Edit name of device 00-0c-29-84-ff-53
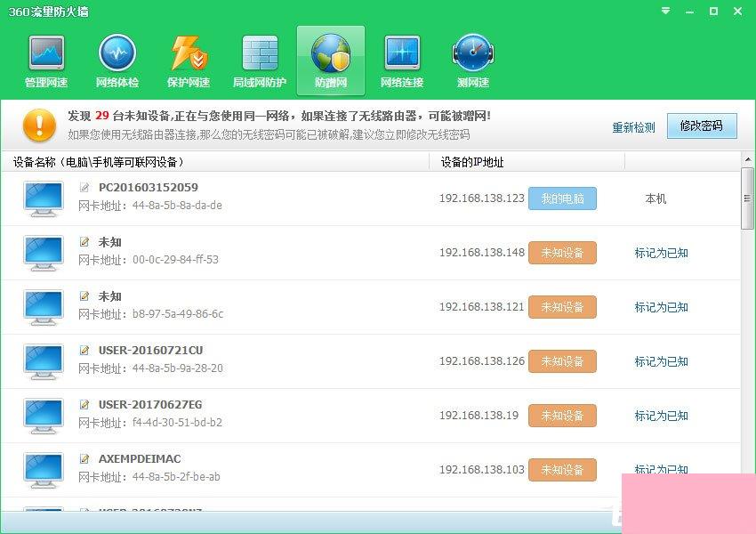The height and width of the screenshot is (534, 756). [84, 242]
